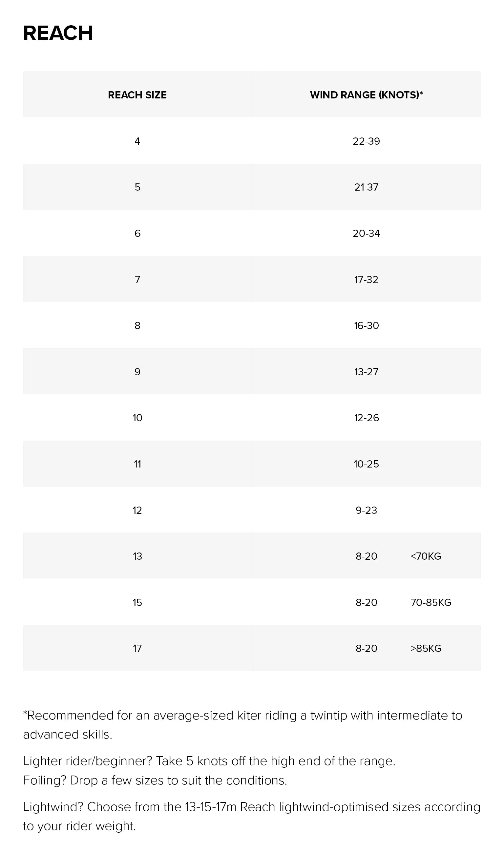
Task: Click the 22-39 wind range value
Action: (366, 141)
